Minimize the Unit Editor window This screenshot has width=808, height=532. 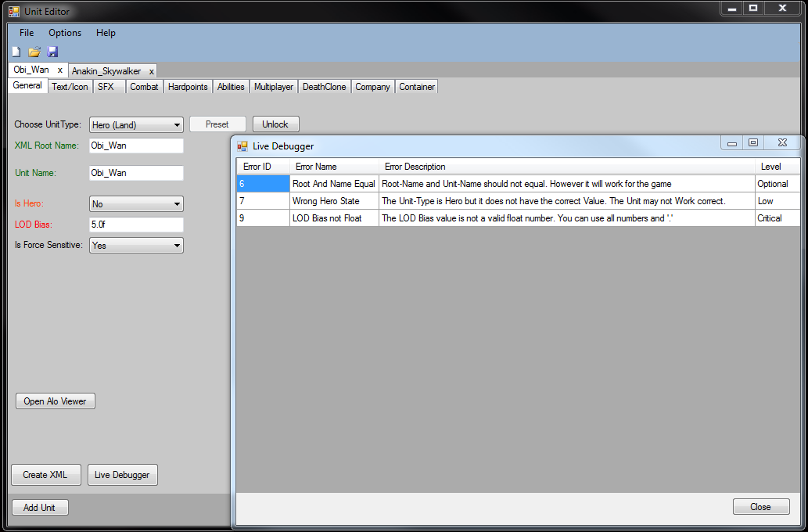tap(731, 9)
